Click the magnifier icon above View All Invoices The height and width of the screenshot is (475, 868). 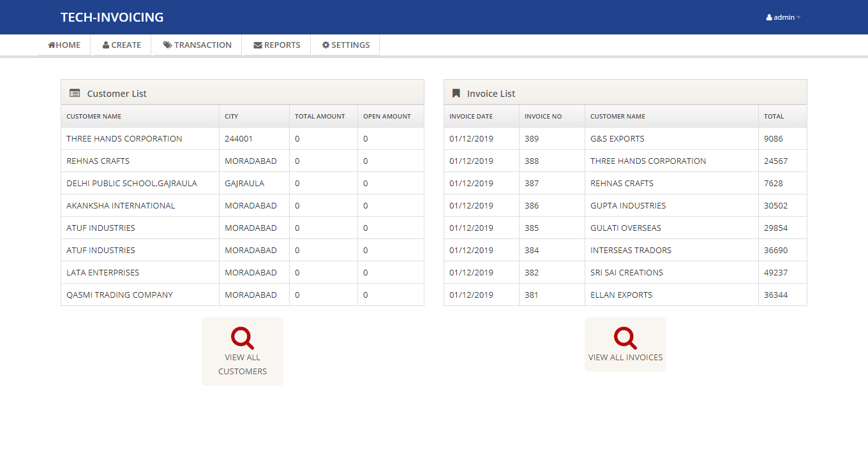625,338
